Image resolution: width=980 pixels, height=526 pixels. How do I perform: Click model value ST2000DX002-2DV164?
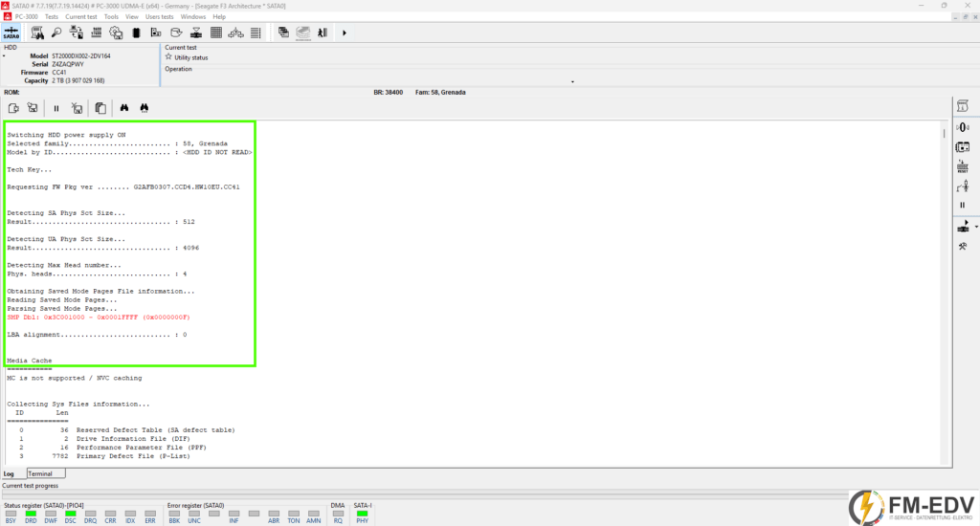81,56
